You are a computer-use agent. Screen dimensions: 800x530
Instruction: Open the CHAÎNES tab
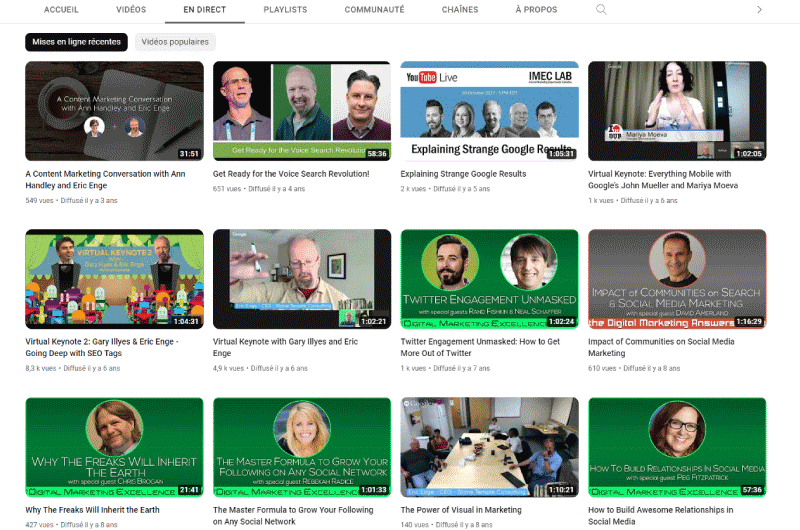(460, 10)
